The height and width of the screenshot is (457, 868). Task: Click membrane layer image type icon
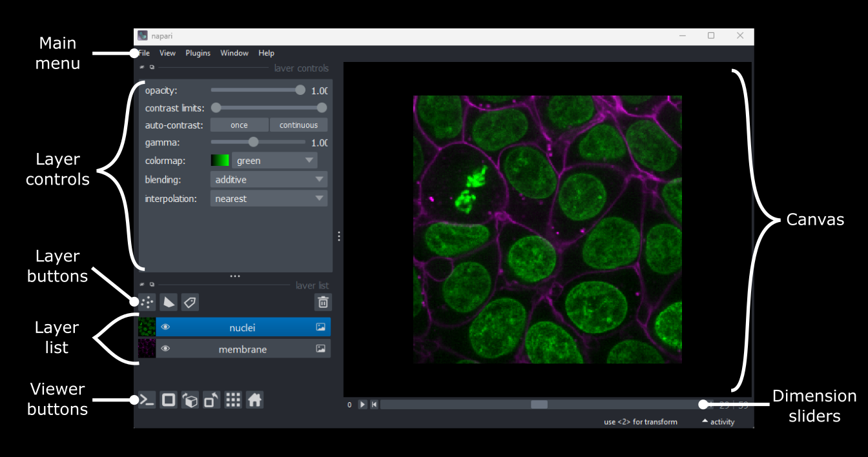321,349
